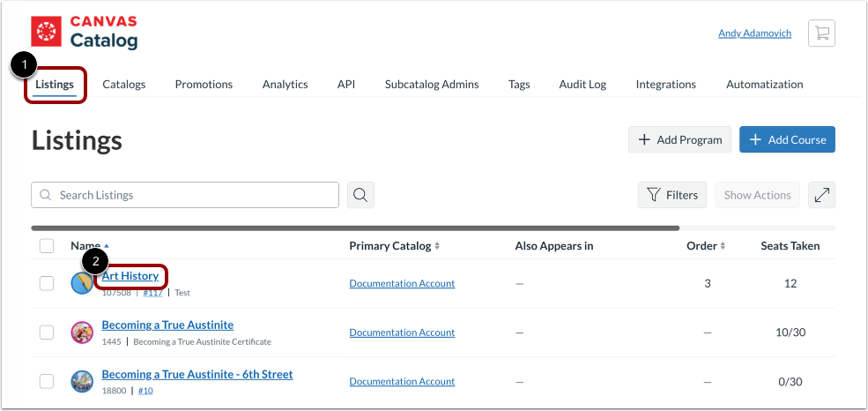Image resolution: width=868 pixels, height=411 pixels.
Task: Check the select-all header checkbox
Action: [47, 246]
